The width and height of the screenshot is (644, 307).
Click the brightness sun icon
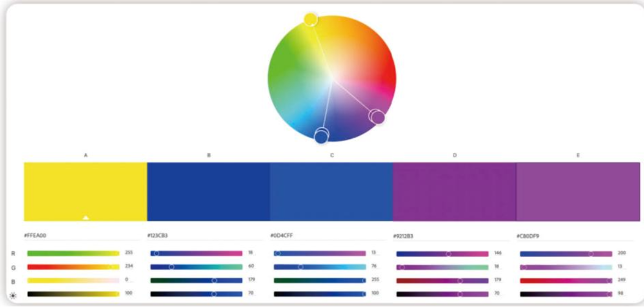(13, 296)
